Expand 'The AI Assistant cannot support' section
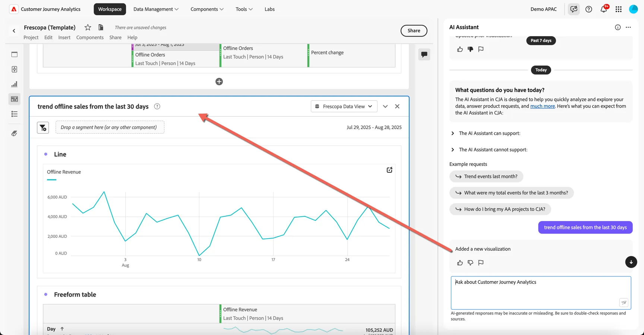Image resolution: width=644 pixels, height=335 pixels. tap(489, 150)
